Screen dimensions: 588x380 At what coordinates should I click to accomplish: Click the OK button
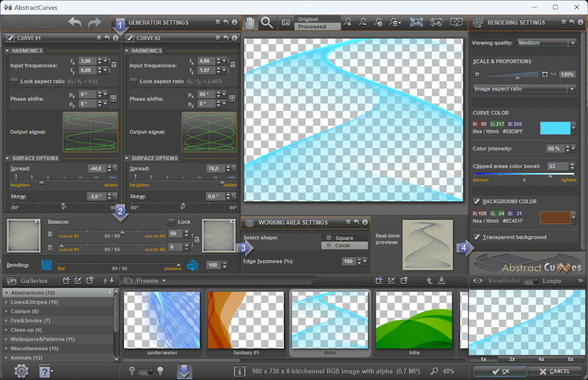click(x=501, y=371)
